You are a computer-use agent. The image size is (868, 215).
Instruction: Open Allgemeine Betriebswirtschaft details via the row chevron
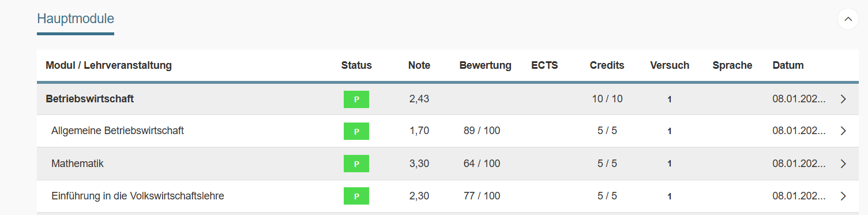[843, 131]
